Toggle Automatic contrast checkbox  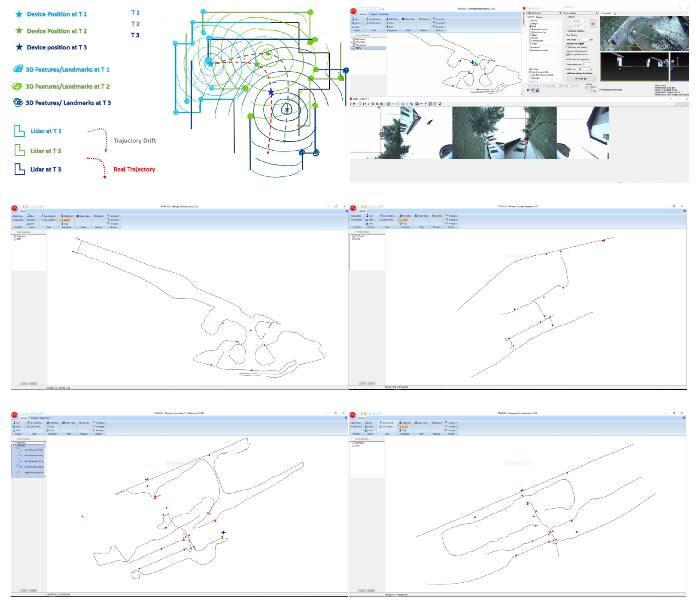point(531,50)
